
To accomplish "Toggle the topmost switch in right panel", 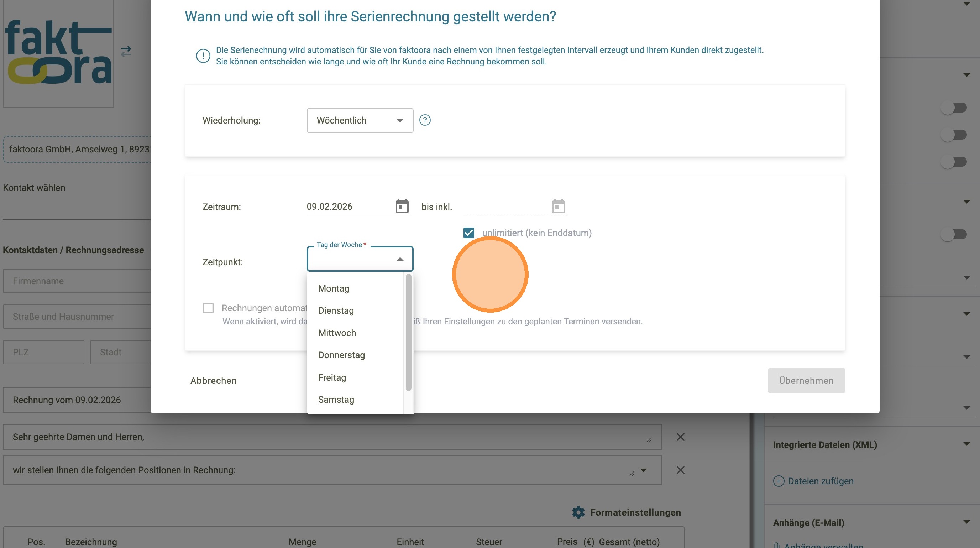I will 953,108.
